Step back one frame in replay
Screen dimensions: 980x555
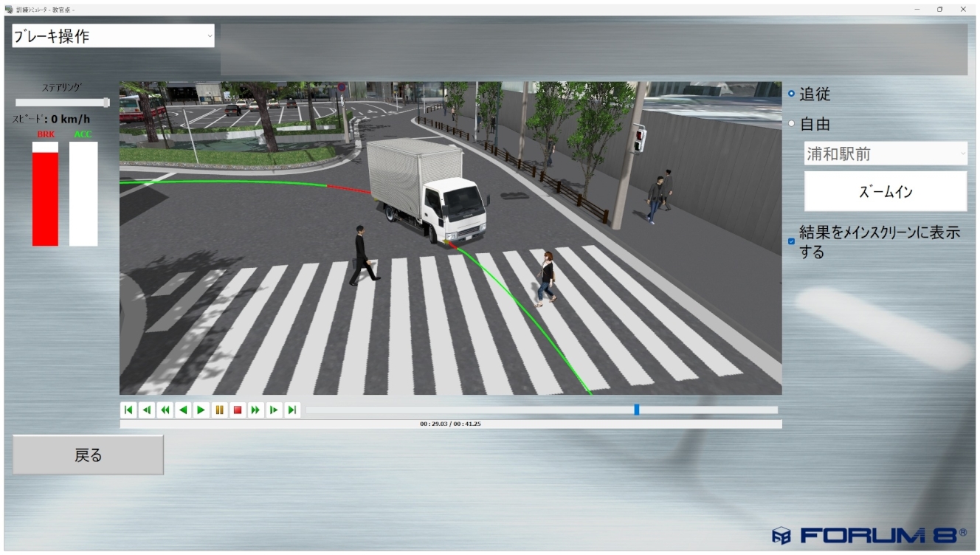[x=147, y=410]
